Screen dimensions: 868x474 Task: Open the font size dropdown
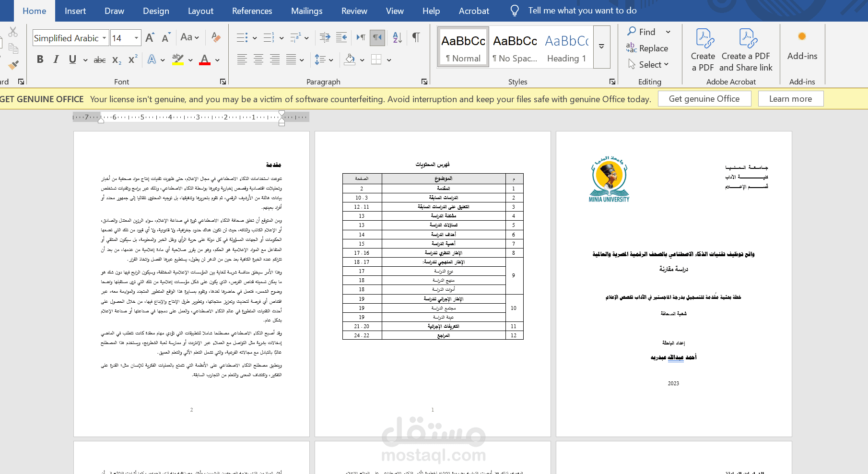pyautogui.click(x=136, y=38)
